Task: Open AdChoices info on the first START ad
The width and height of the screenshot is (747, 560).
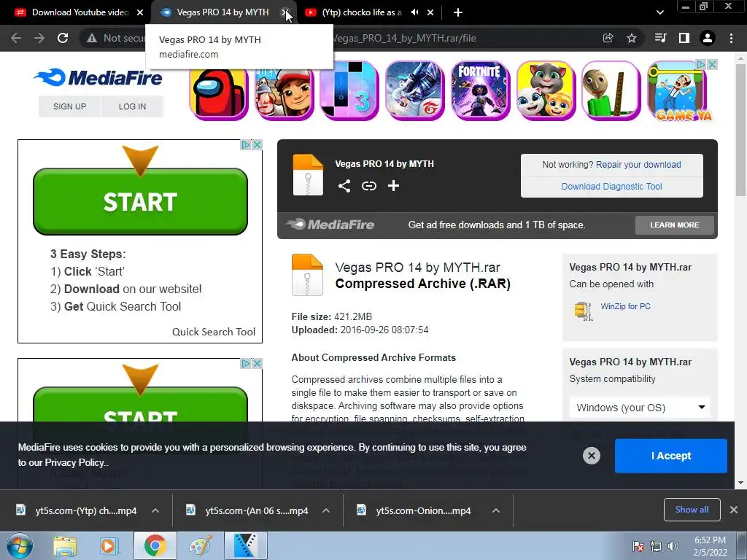Action: point(245,145)
